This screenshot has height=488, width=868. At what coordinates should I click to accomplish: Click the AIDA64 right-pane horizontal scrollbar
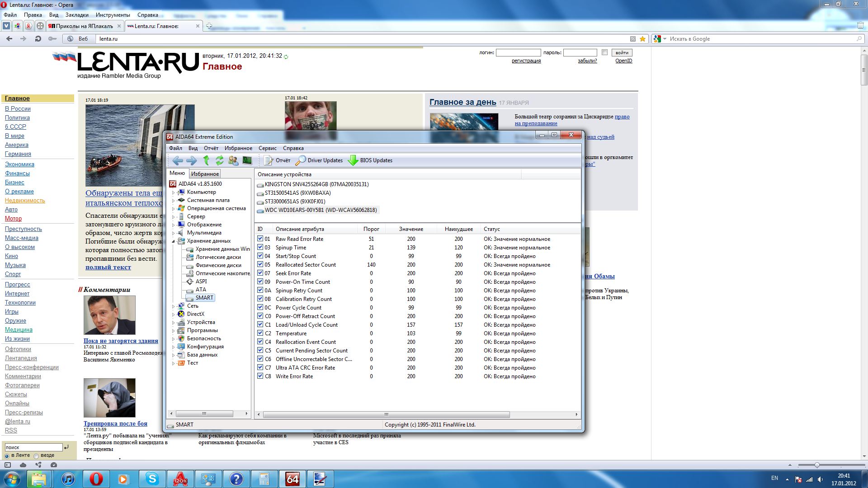[387, 414]
